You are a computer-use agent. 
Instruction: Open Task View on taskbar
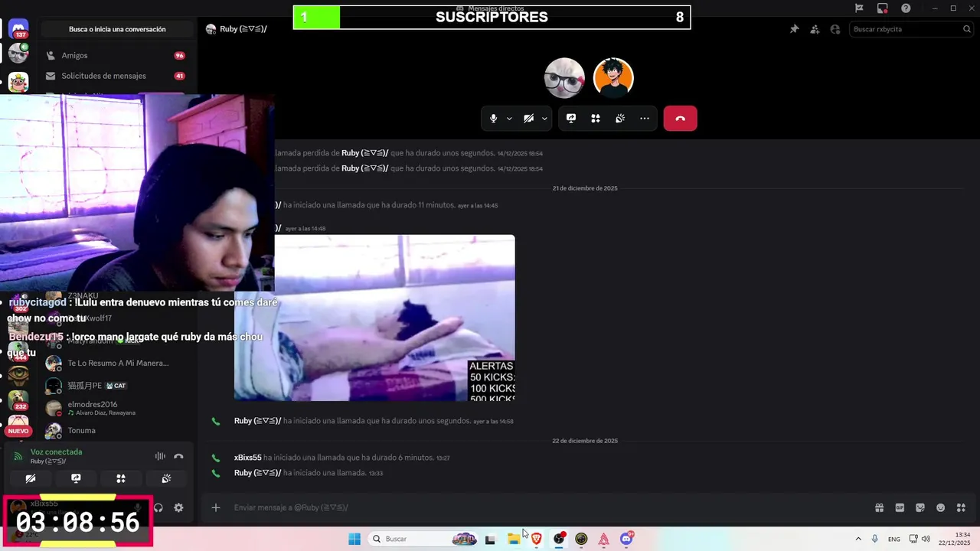(x=490, y=539)
